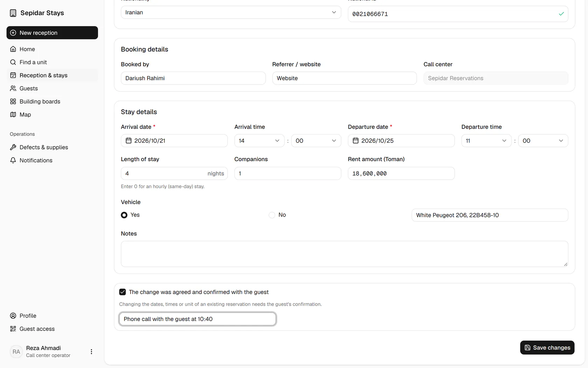The height and width of the screenshot is (368, 588).
Task: Expand the Nationality dropdown showing Iranian
Action: pyautogui.click(x=231, y=12)
